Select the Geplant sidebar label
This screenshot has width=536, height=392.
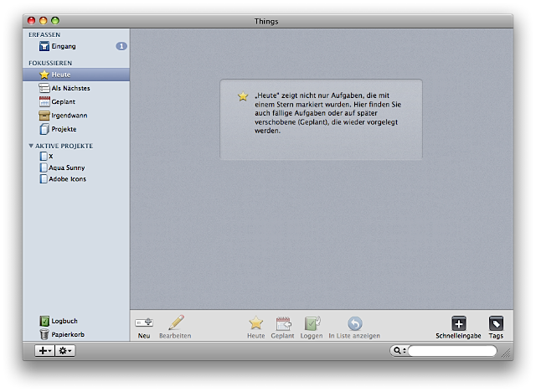[64, 102]
